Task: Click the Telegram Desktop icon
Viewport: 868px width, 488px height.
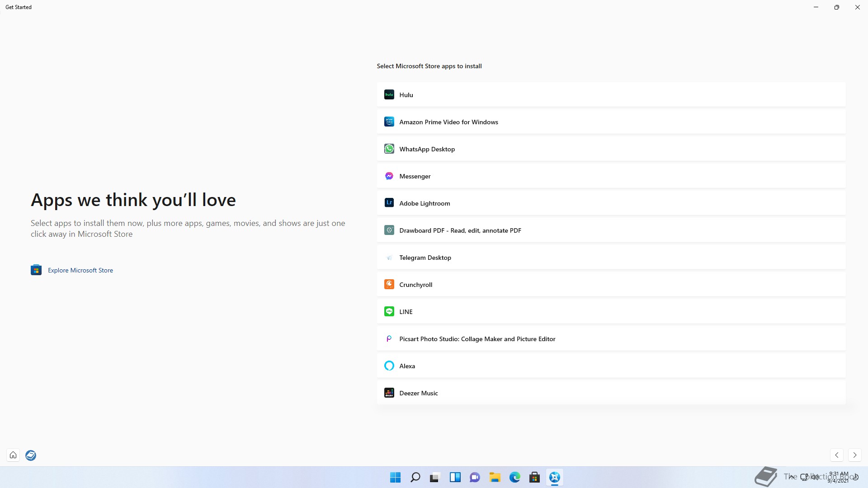Action: pos(389,257)
